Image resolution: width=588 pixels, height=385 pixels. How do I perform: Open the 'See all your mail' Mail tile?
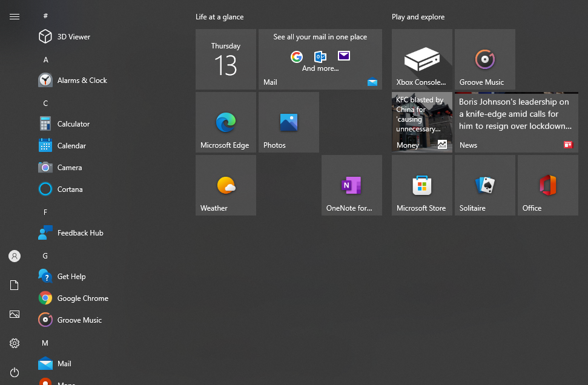tap(320, 59)
